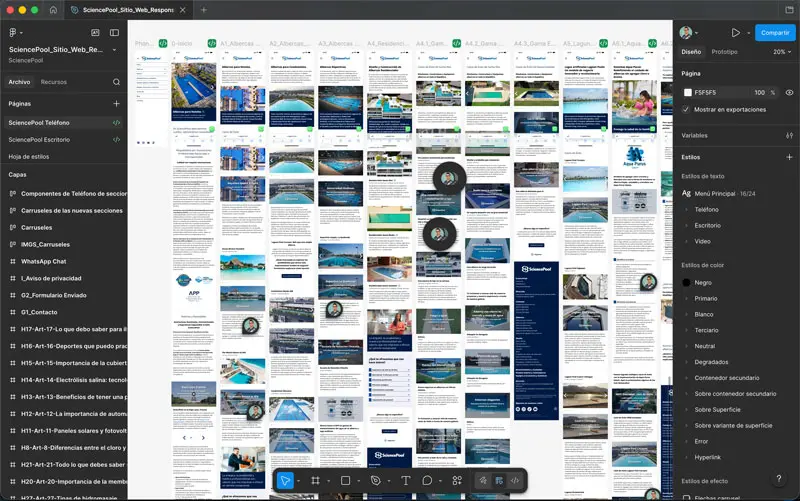The image size is (800, 501).
Task: Add a new style with Estilos plus
Action: pyautogui.click(x=789, y=157)
